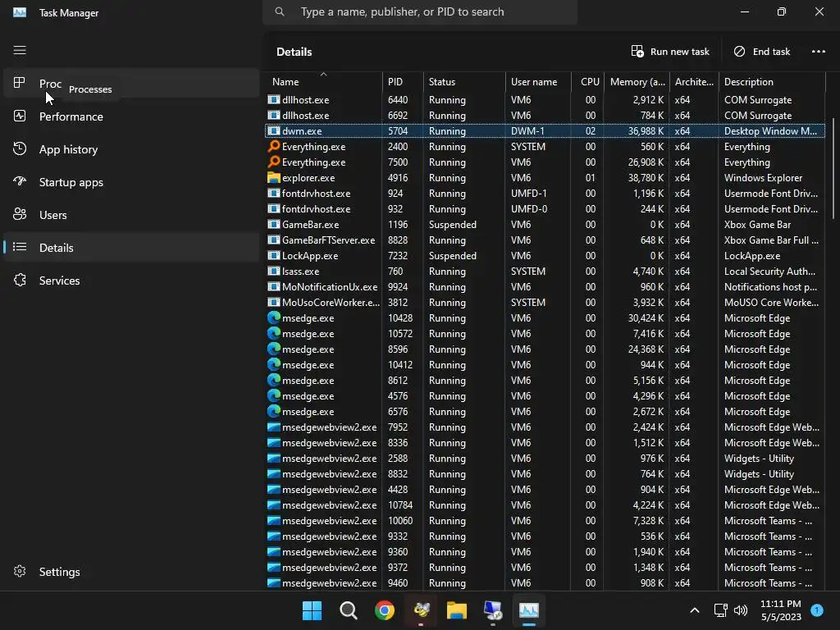Click the Task Manager taskbar icon
The width and height of the screenshot is (840, 630).
coord(529,610)
